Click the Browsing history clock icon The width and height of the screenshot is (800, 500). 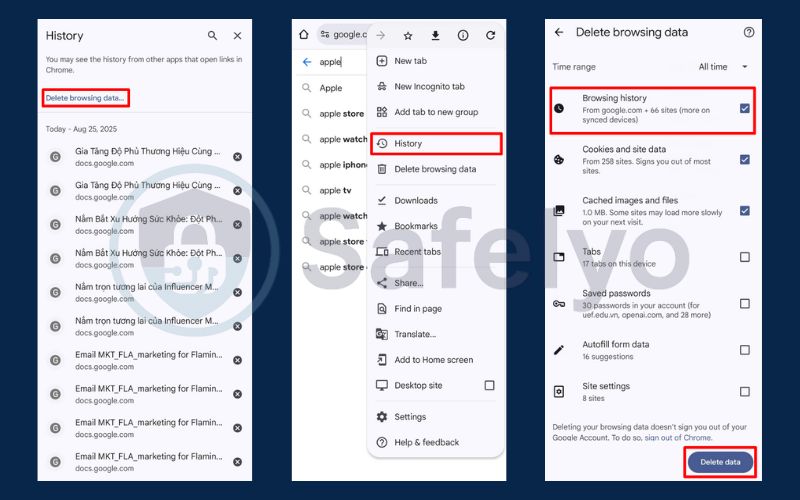(x=559, y=108)
